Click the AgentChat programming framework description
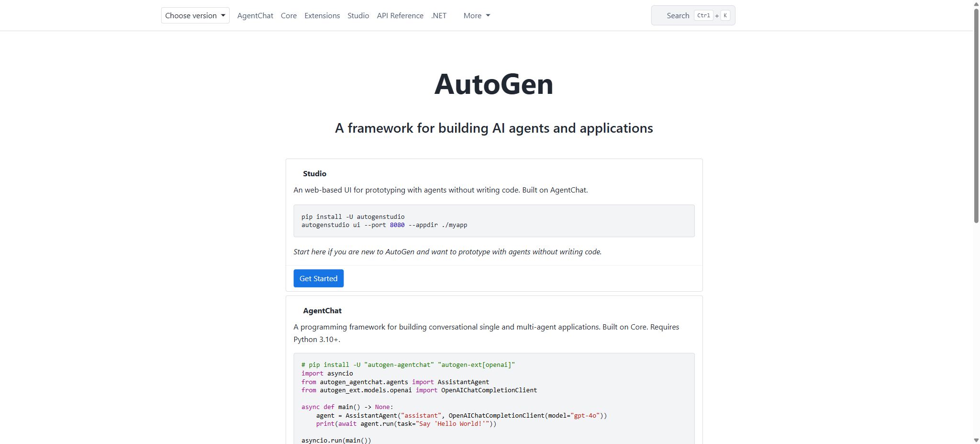This screenshot has height=444, width=980. pos(486,333)
